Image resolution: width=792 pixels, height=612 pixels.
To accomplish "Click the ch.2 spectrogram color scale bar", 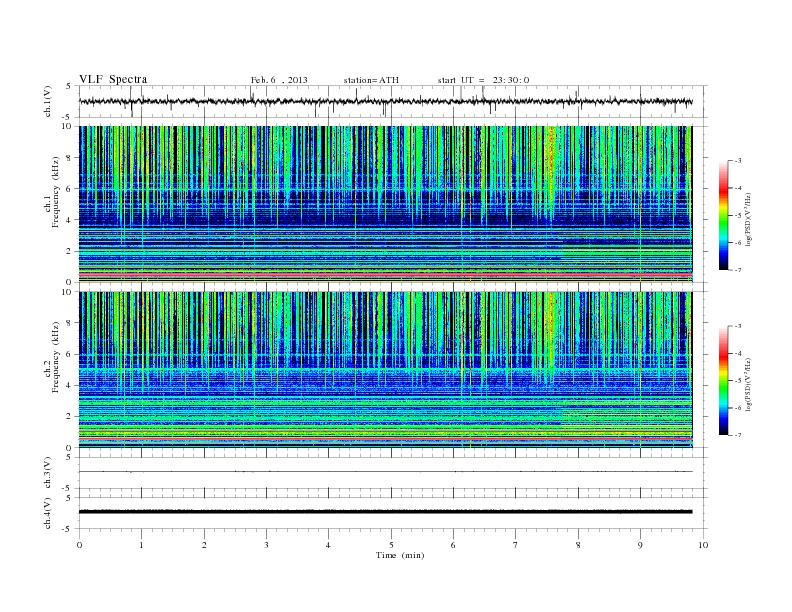I will (723, 381).
